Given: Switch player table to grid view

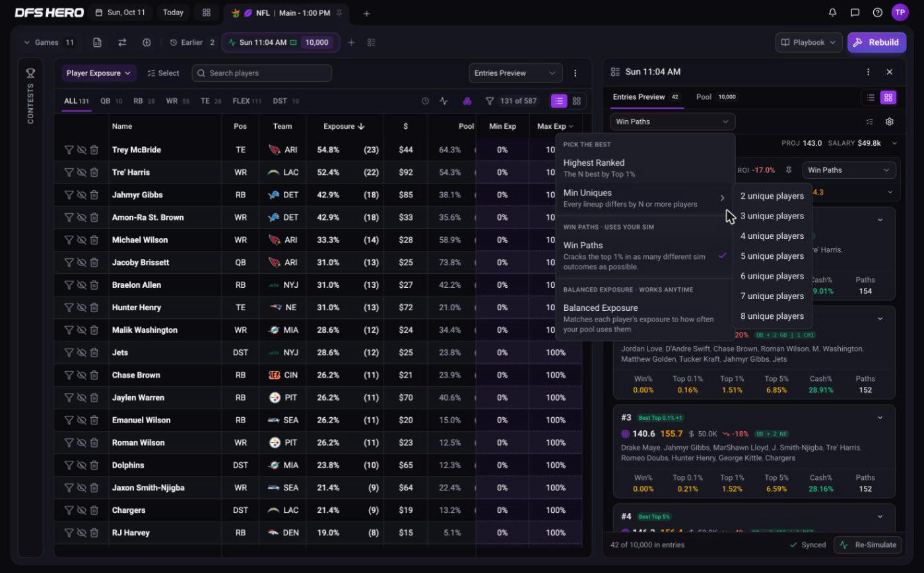Looking at the screenshot, I should 577,101.
